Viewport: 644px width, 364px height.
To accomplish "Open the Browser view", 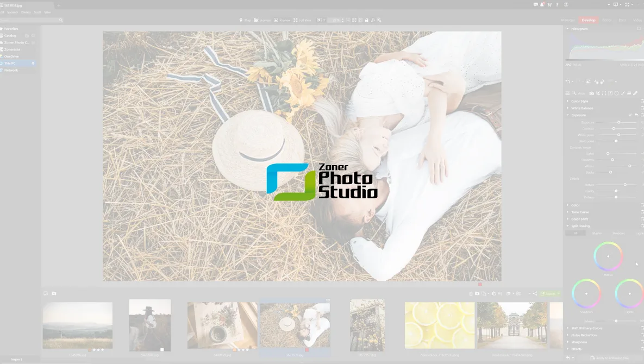I will [x=262, y=20].
